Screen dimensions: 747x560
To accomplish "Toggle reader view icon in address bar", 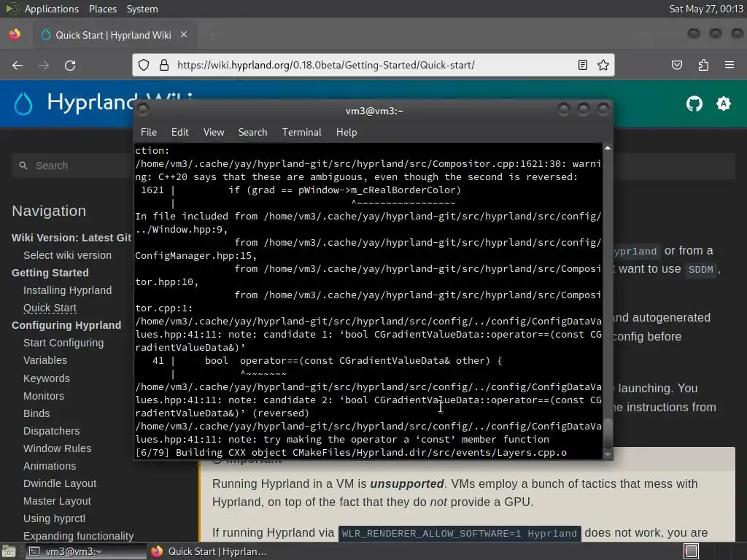I will coord(582,65).
